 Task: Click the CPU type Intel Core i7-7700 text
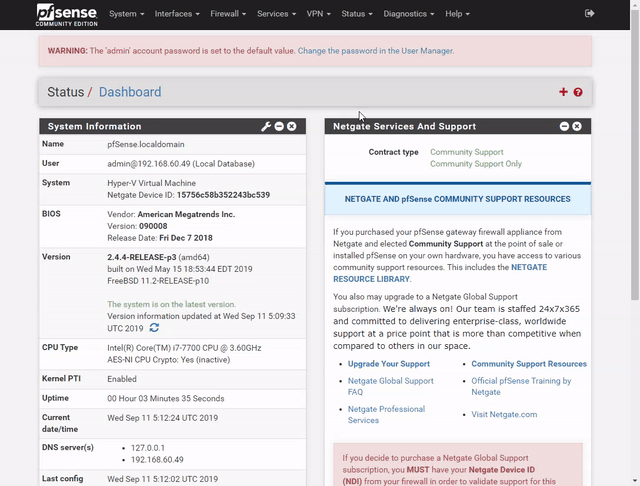tap(184, 348)
